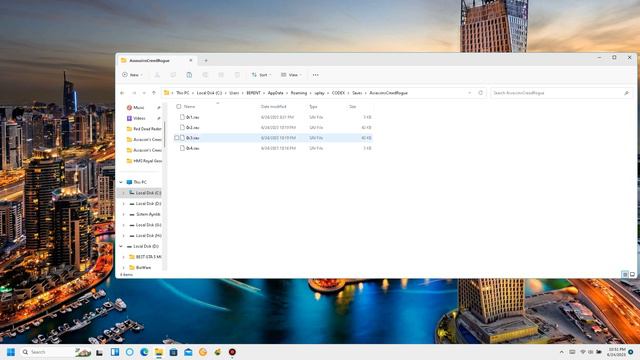Select the file 0x4.sav
This screenshot has height=360, width=640.
192,148
